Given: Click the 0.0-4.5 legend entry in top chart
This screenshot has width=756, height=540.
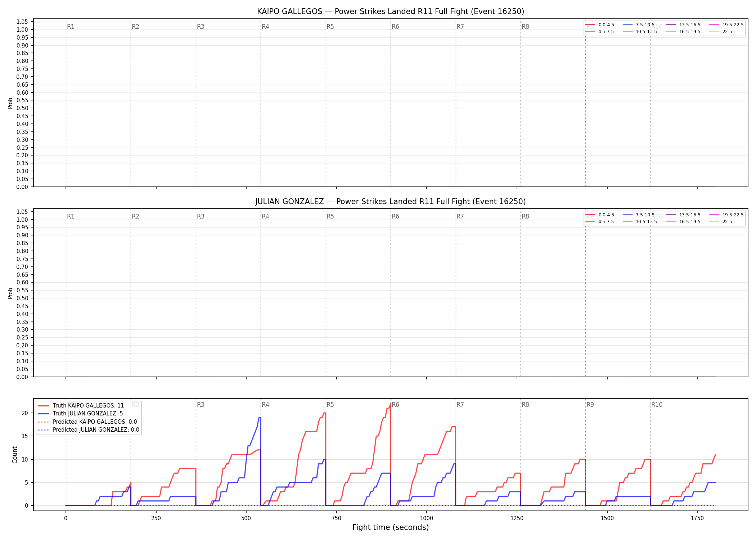Looking at the screenshot, I should click(600, 25).
